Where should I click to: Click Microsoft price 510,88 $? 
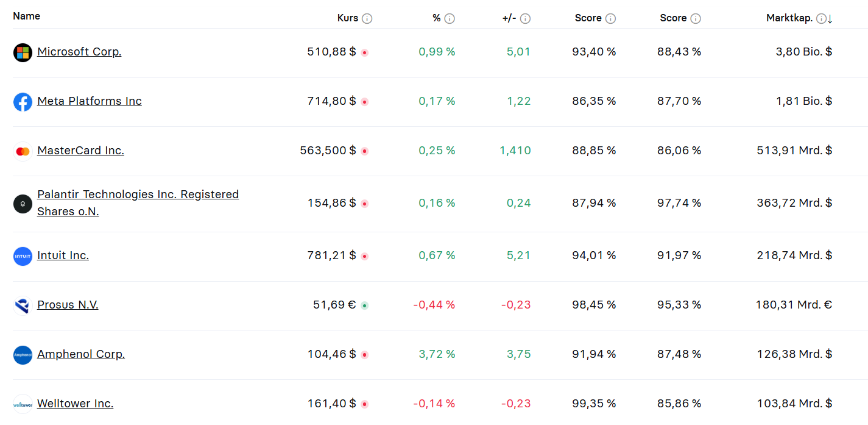click(331, 52)
